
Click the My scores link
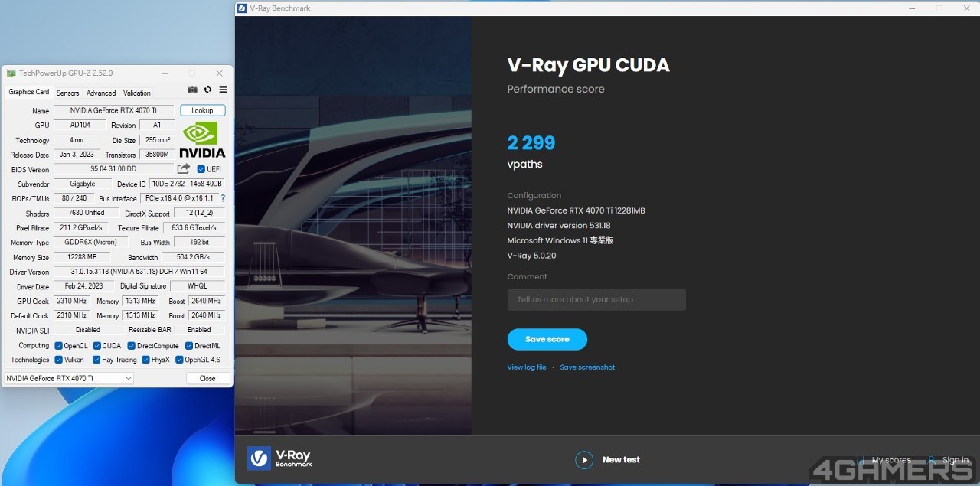[x=891, y=460]
